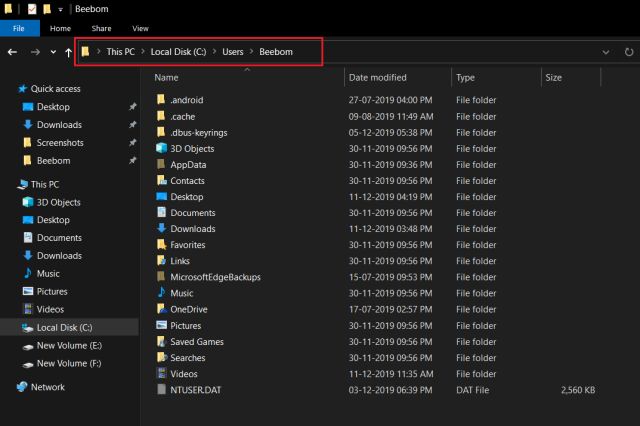Go up one folder level arrow
The height and width of the screenshot is (426, 640).
click(x=68, y=52)
